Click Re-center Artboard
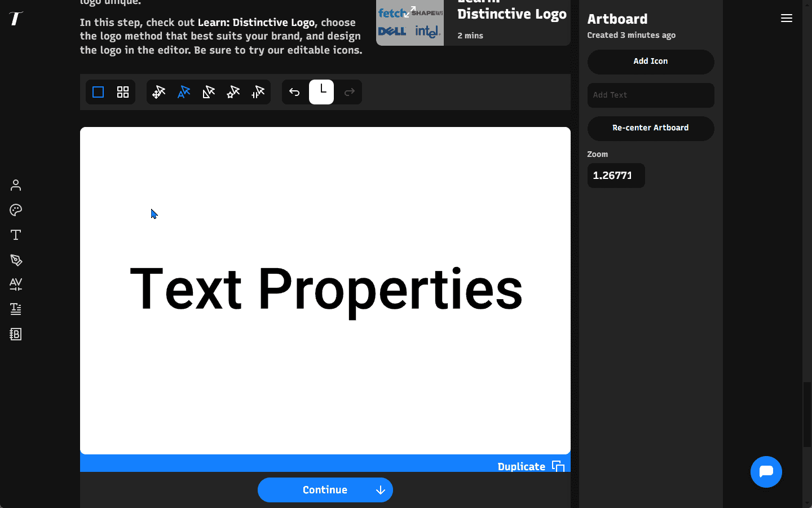The height and width of the screenshot is (508, 812). point(651,129)
